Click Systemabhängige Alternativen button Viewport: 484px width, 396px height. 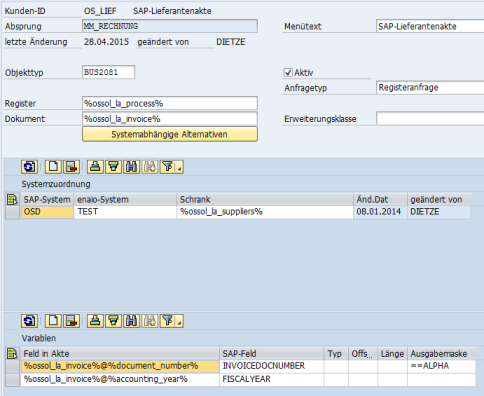[170, 134]
